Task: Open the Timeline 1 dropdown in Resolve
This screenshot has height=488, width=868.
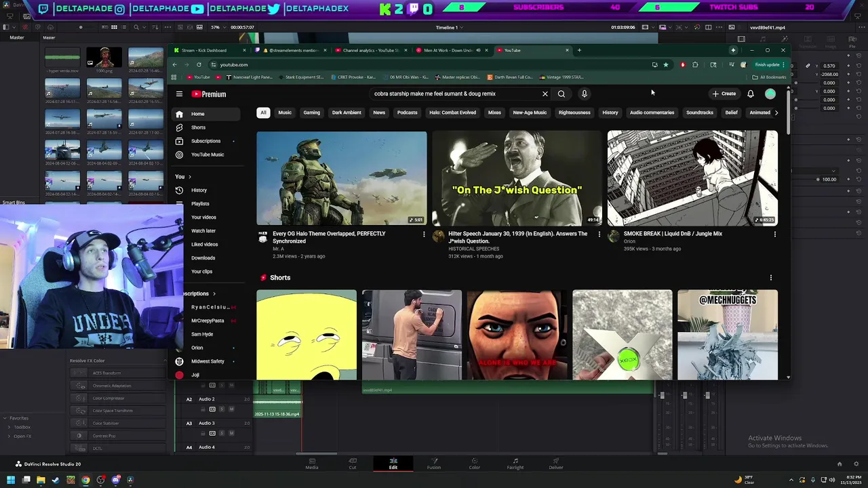Action: click(450, 27)
